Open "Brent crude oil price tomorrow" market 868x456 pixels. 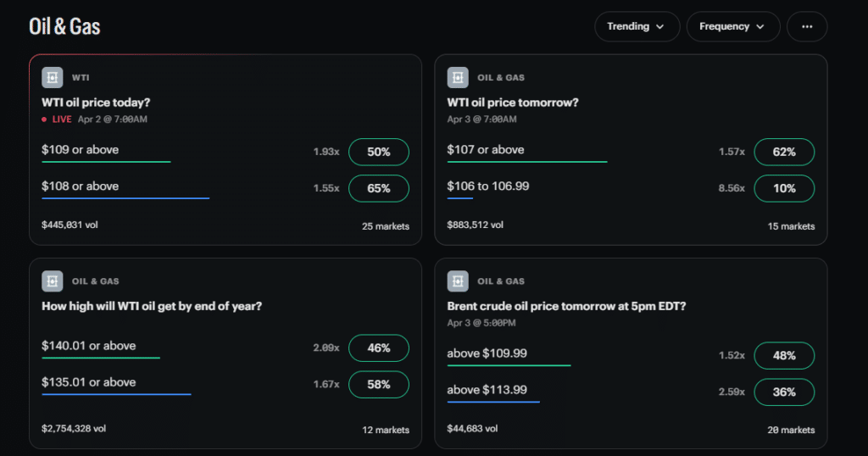click(x=566, y=306)
